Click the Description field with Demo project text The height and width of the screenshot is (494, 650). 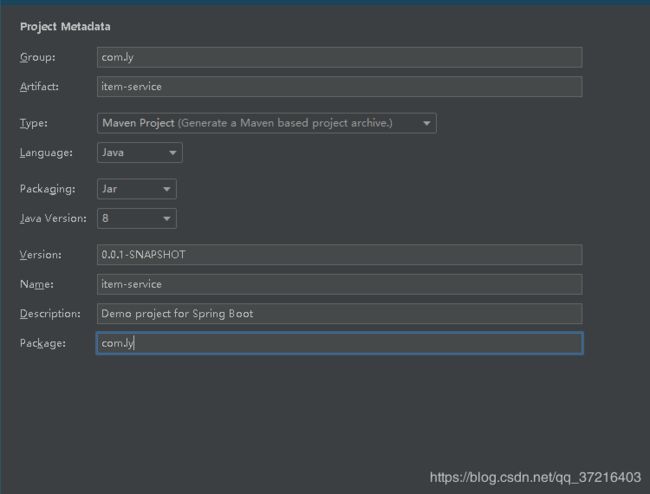[x=340, y=314]
